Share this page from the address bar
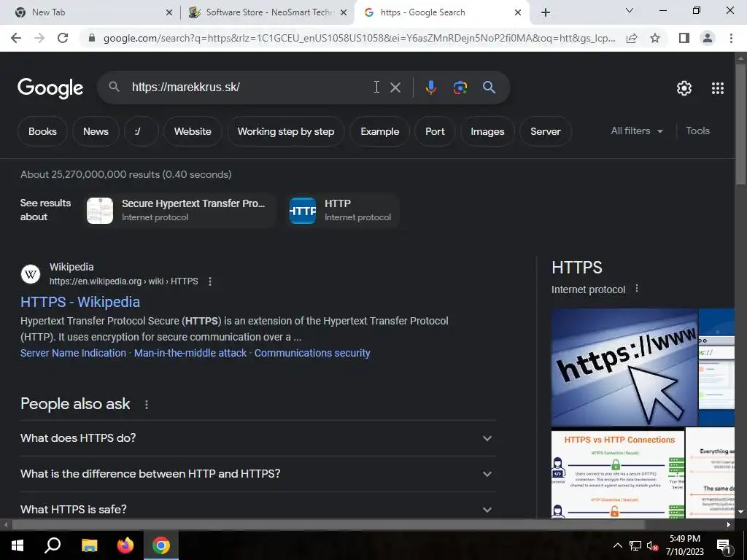The image size is (747, 560). point(632,38)
